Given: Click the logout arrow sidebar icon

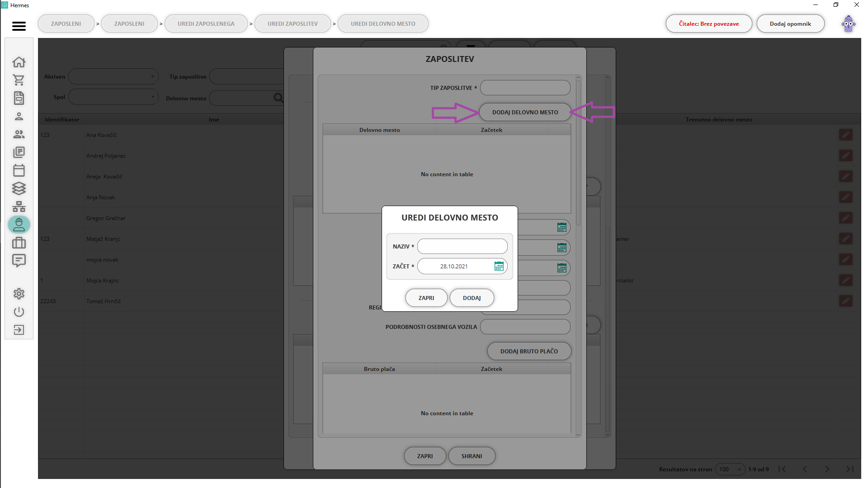Looking at the screenshot, I should pyautogui.click(x=19, y=330).
